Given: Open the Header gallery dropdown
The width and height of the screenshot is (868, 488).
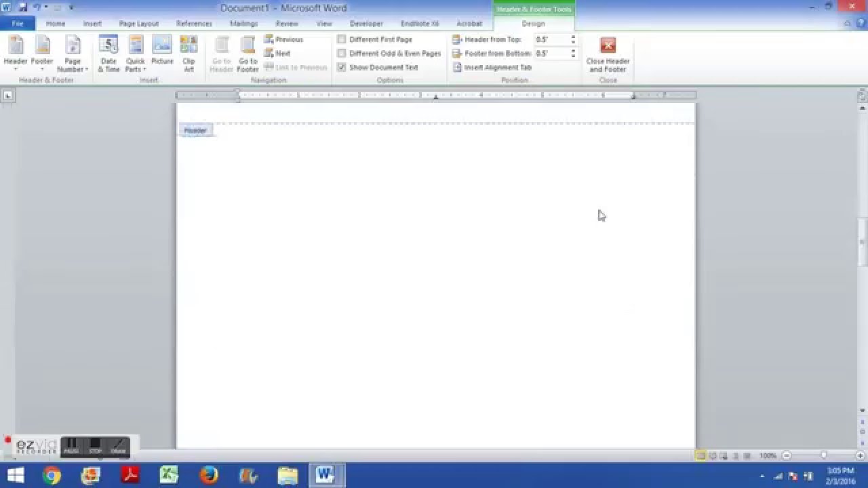Looking at the screenshot, I should (x=16, y=54).
